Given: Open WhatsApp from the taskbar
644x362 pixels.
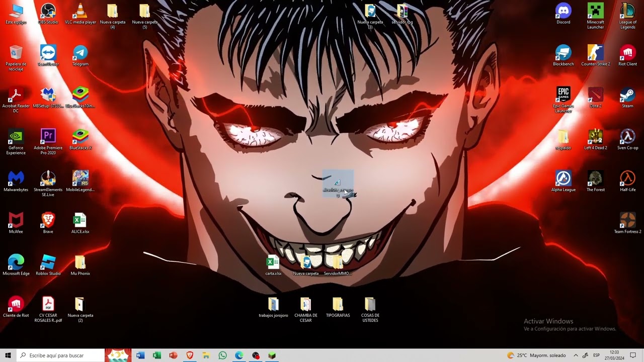Looking at the screenshot, I should point(223,355).
